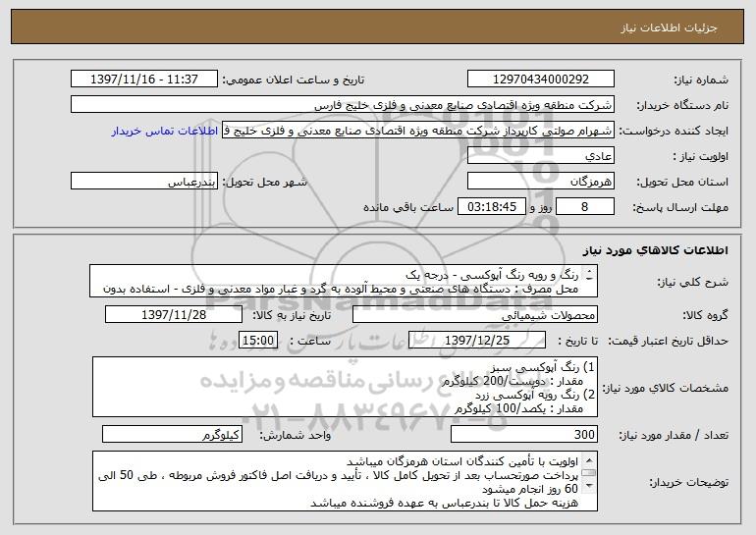Click the need date field 1397/11/28

click(x=174, y=315)
